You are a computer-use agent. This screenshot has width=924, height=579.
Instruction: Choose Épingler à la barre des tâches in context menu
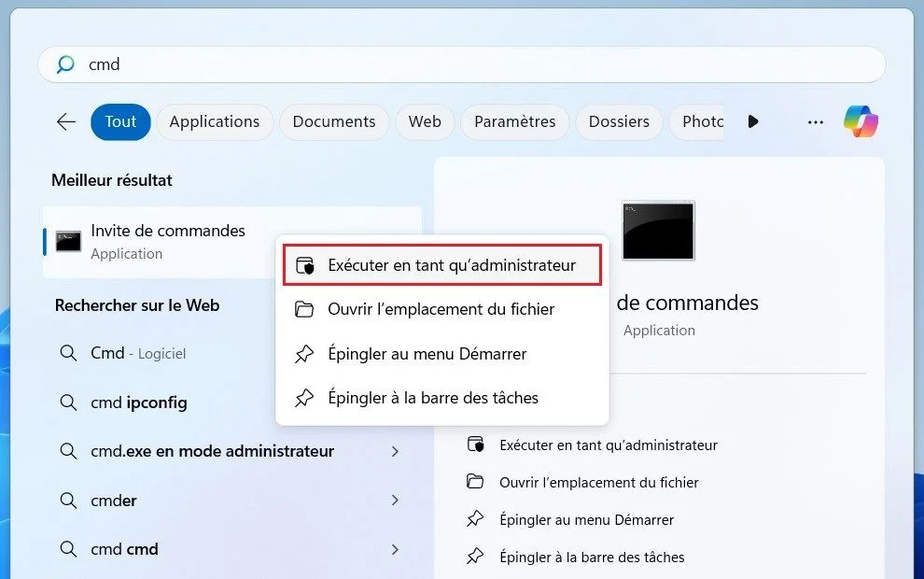point(433,398)
